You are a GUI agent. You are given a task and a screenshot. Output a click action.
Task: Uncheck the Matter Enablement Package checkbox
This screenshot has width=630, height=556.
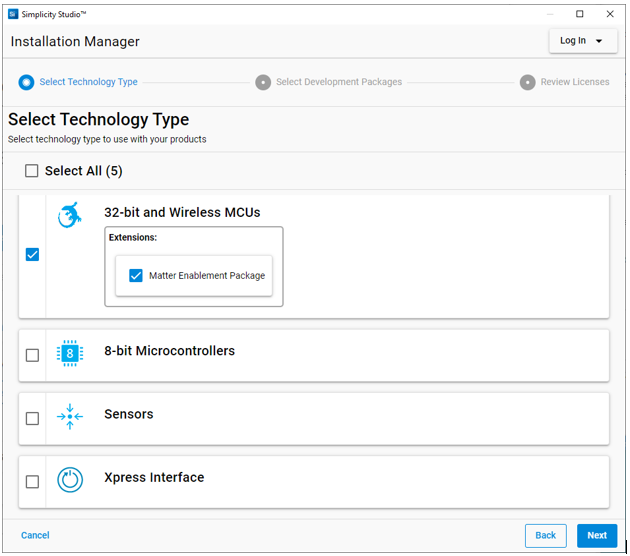click(136, 276)
